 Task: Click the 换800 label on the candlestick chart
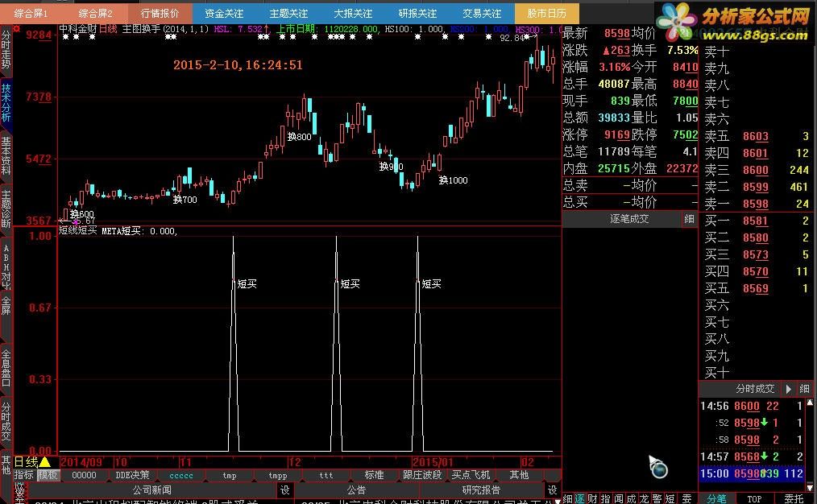click(299, 137)
